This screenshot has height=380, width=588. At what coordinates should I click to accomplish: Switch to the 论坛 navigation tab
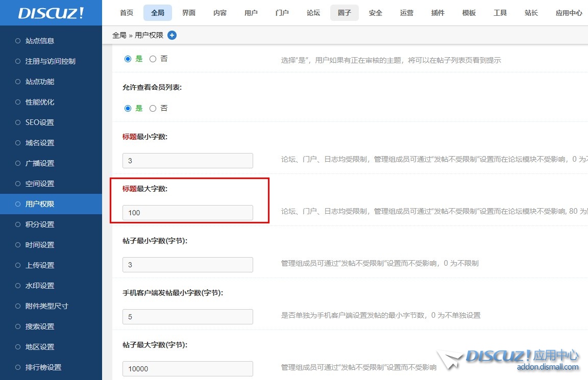click(x=313, y=13)
